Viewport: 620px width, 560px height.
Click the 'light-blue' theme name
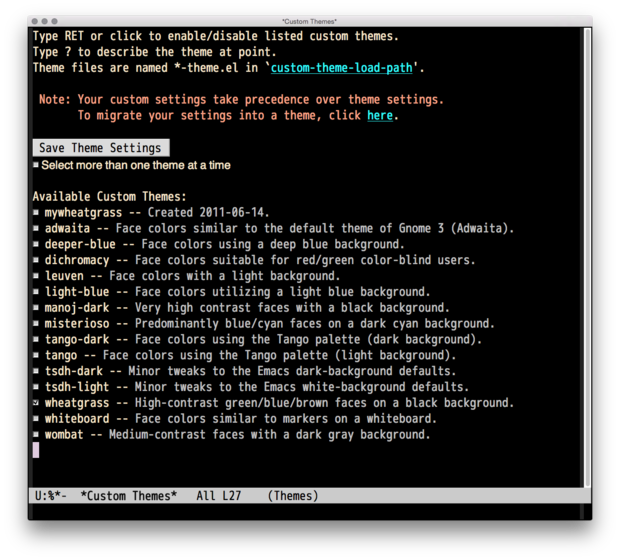point(77,292)
